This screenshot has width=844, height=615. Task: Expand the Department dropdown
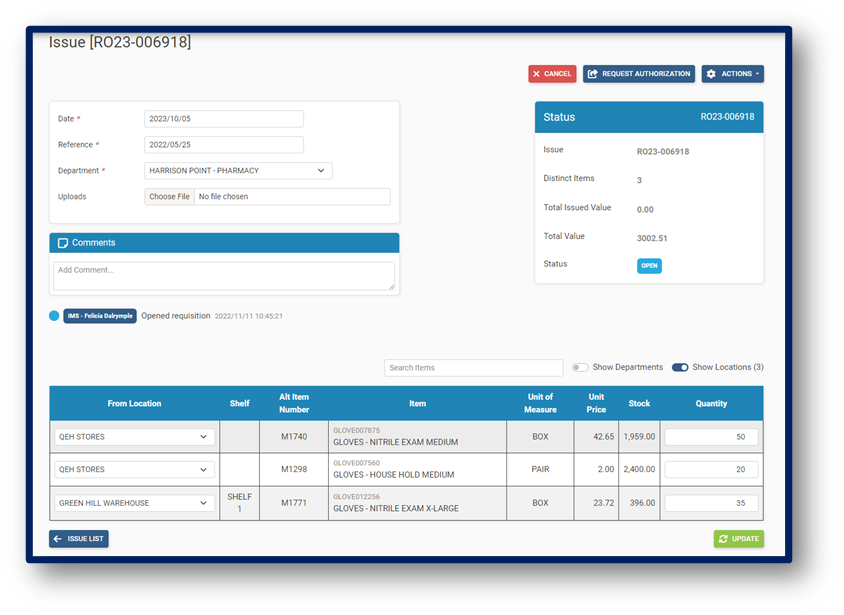[238, 171]
